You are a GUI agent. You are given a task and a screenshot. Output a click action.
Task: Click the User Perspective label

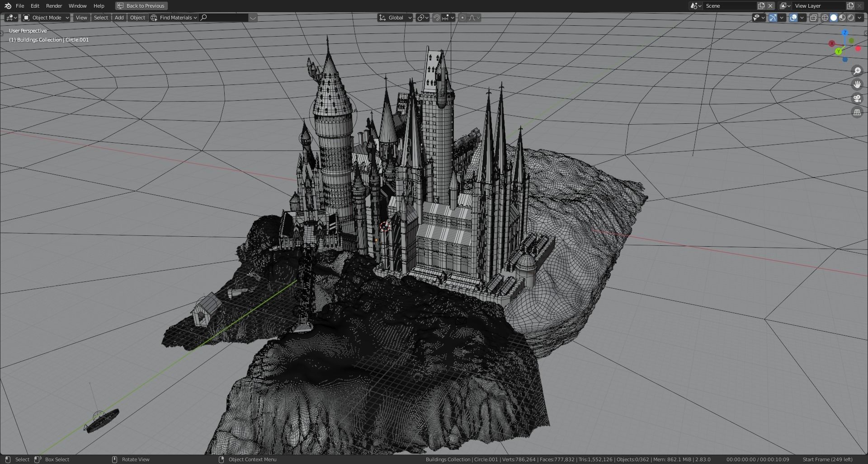pos(28,31)
